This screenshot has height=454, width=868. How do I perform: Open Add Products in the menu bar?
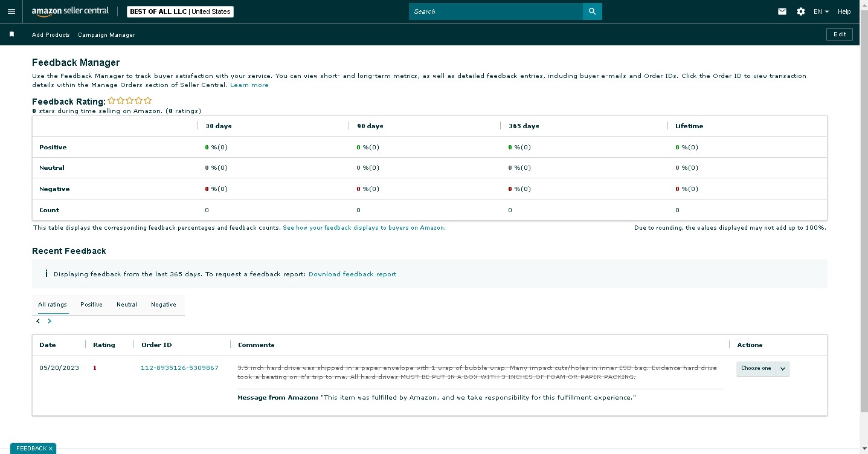coord(51,35)
